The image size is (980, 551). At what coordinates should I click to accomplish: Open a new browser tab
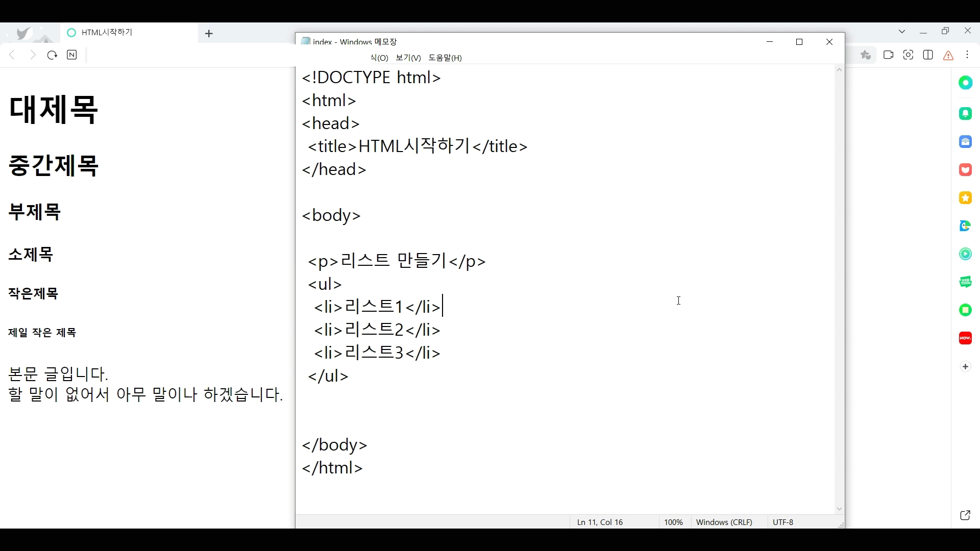[x=209, y=34]
